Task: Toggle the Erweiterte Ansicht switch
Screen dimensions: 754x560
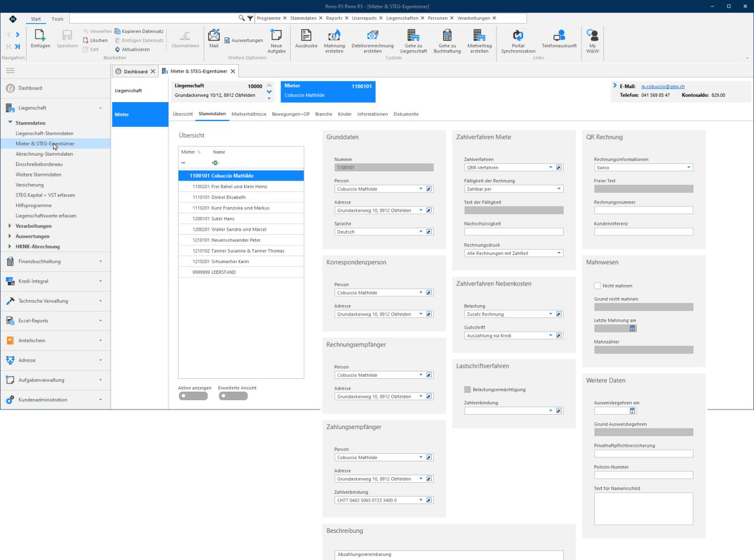Action: [233, 396]
